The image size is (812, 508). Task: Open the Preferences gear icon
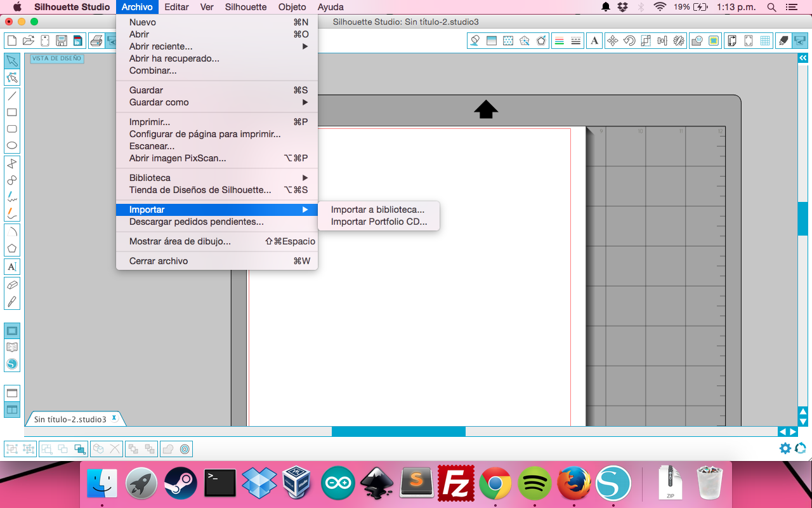click(x=785, y=448)
